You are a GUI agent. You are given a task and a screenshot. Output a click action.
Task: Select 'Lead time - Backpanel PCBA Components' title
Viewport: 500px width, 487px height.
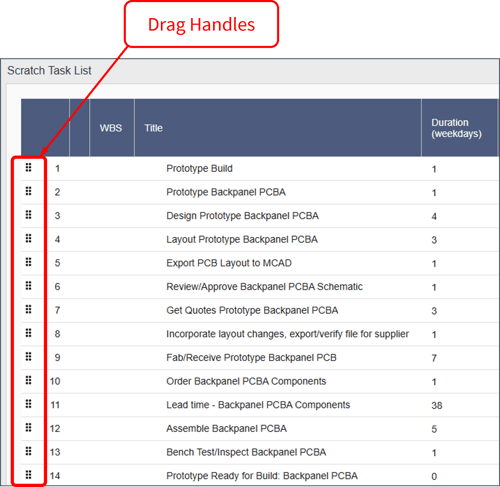tap(258, 405)
